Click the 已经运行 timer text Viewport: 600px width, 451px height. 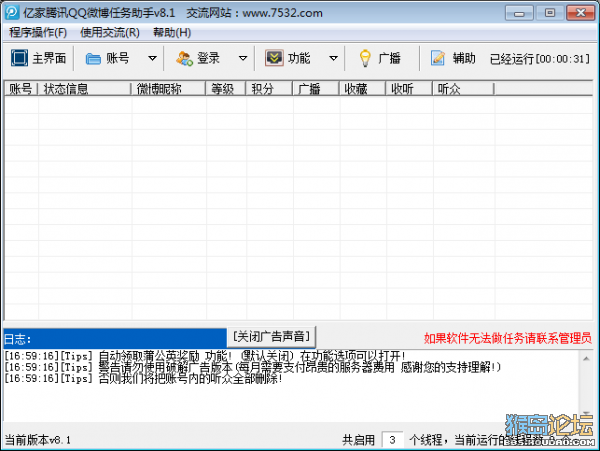tap(540, 59)
